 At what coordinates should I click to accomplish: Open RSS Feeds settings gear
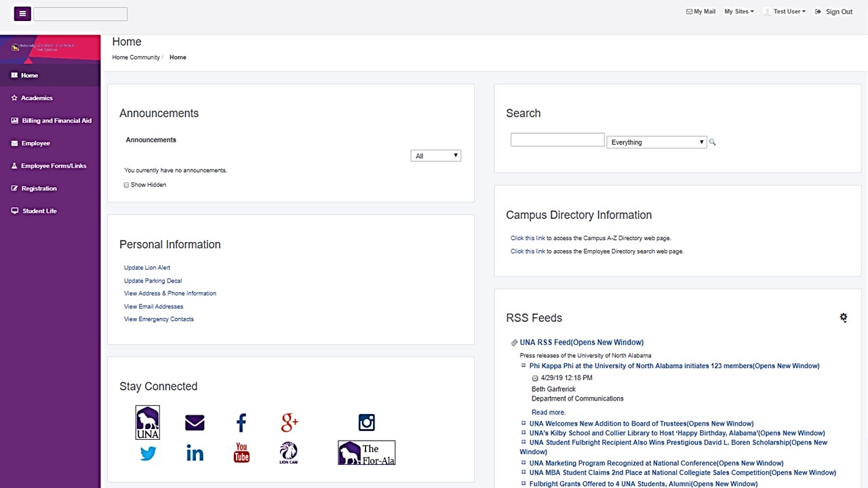[x=843, y=317]
